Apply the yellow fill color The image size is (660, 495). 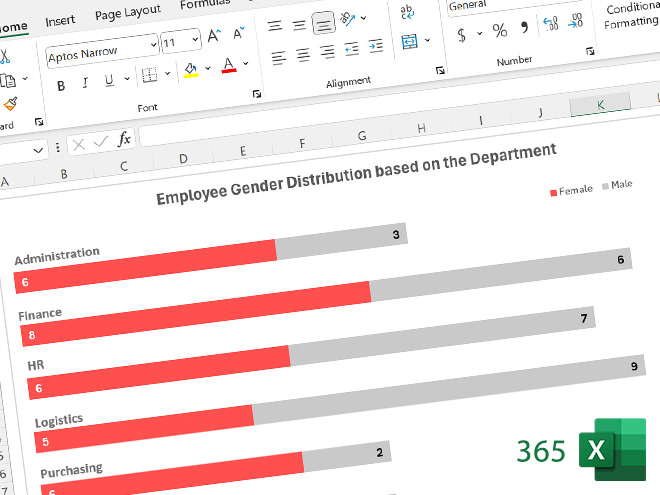[x=190, y=70]
